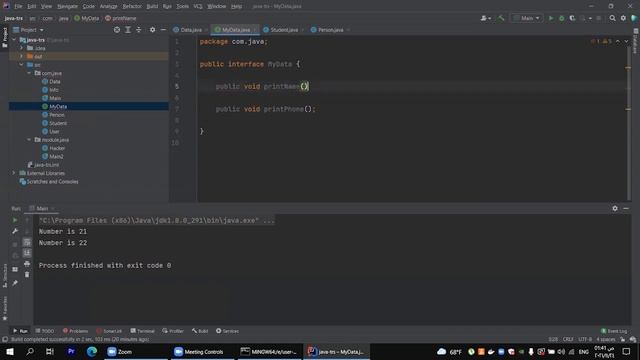Open the TODO tool window
The image size is (640, 360).
click(x=45, y=331)
